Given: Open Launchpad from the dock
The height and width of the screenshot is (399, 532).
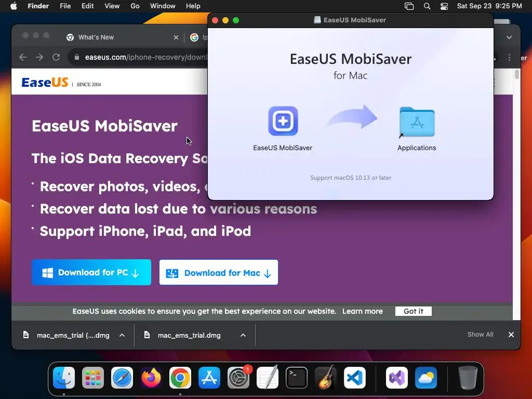Looking at the screenshot, I should [x=93, y=378].
